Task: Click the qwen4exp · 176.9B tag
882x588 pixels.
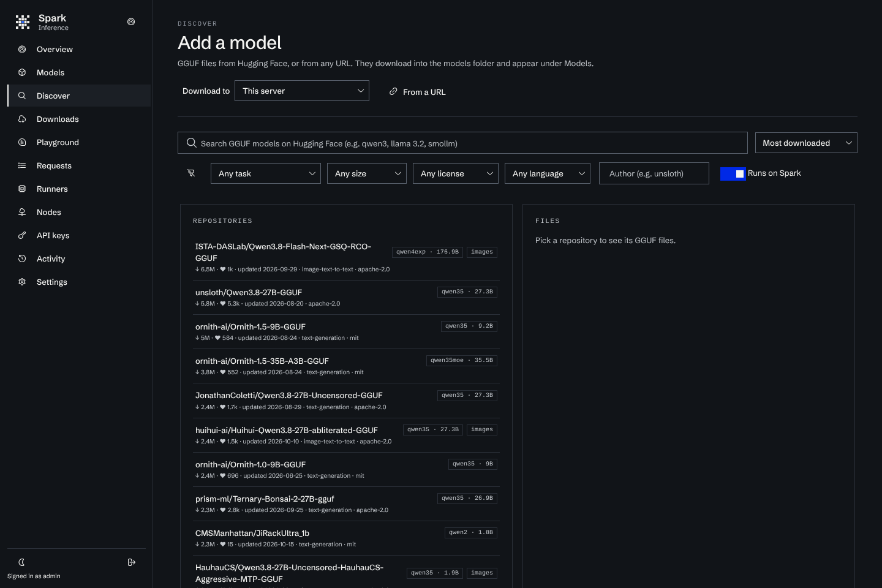Action: click(x=428, y=252)
